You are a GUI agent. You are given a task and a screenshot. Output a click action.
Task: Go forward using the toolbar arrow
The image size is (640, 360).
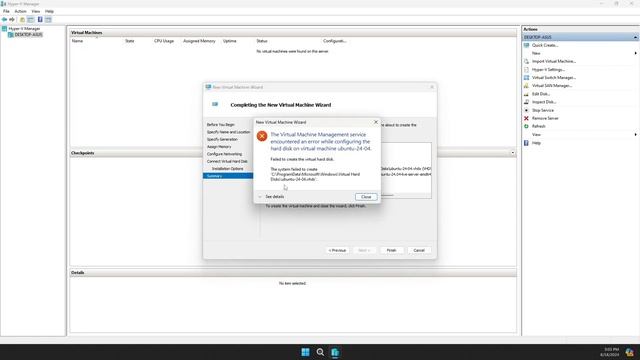pos(12,20)
